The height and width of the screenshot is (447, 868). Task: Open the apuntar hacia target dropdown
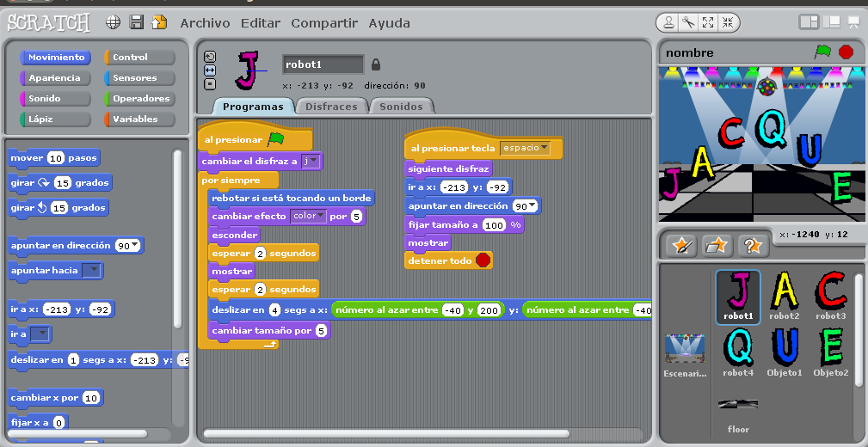tap(92, 271)
